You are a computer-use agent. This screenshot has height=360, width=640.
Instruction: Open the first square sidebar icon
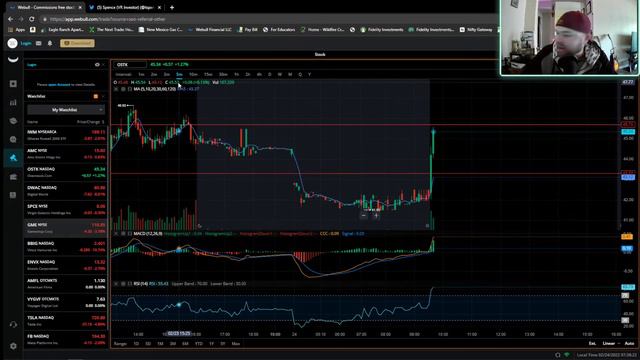13,84
